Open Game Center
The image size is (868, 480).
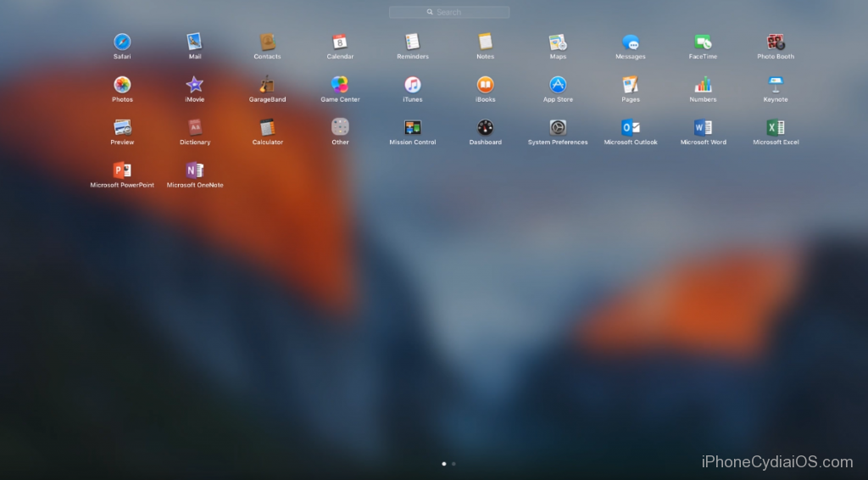coord(340,85)
